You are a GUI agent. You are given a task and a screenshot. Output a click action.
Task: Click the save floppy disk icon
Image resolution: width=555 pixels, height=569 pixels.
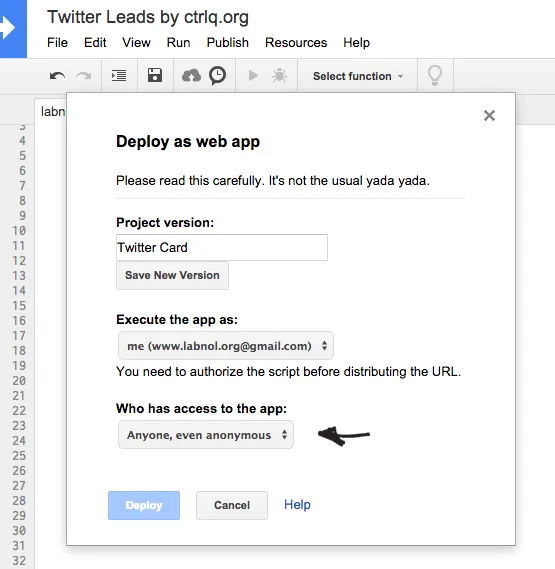[x=155, y=75]
